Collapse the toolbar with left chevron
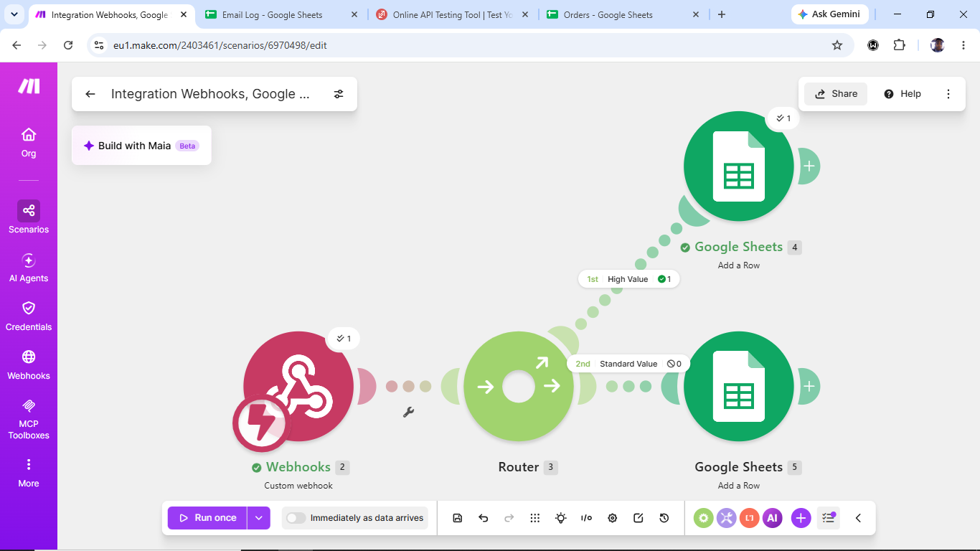Image resolution: width=980 pixels, height=551 pixels. pyautogui.click(x=858, y=518)
